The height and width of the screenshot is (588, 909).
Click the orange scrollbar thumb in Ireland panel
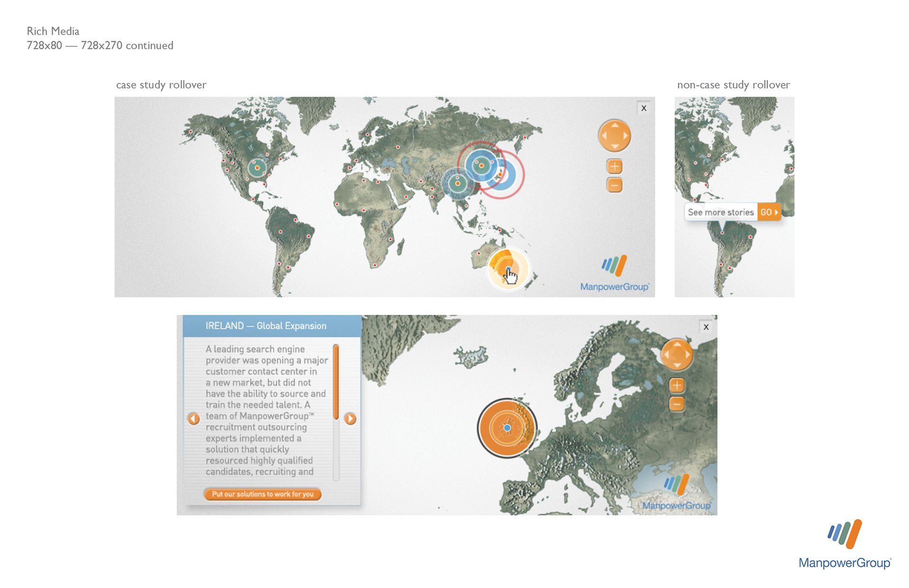336,382
